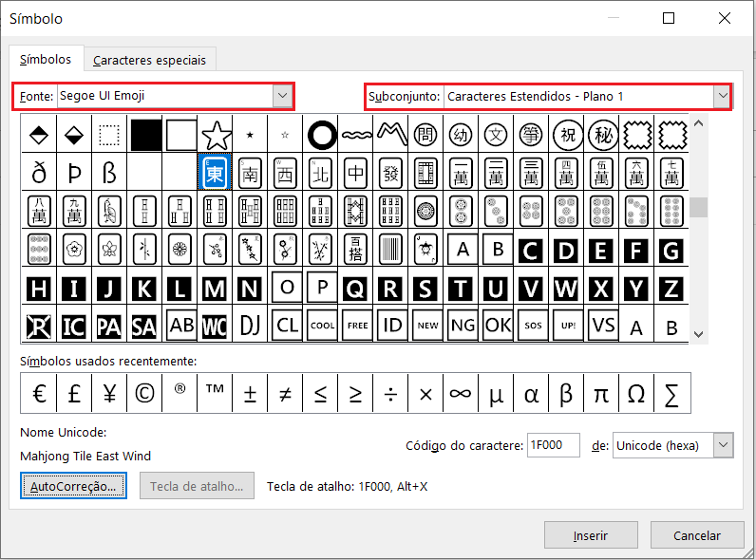
Task: Choose the Mahjong South Wind 南 tile
Action: [250, 172]
